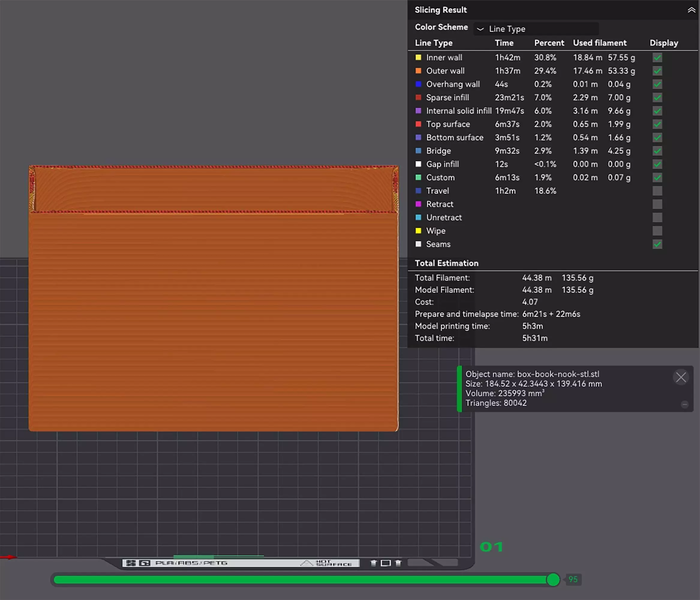Click the dropdown arrow beside Line Type
This screenshot has width=700, height=600.
click(x=480, y=29)
